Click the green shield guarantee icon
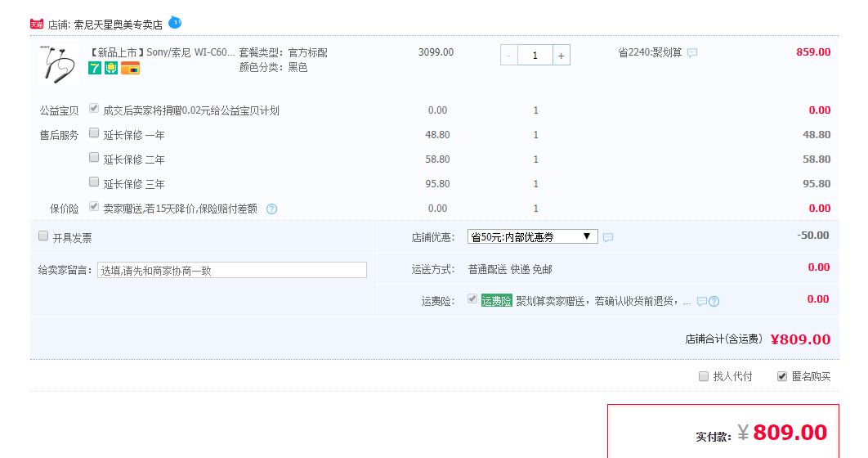 coord(111,68)
